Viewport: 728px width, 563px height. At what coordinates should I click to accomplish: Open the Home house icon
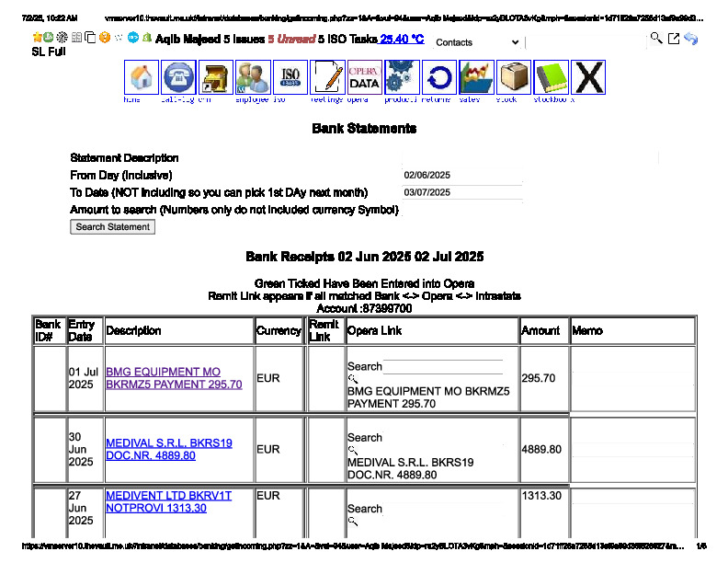tap(142, 77)
